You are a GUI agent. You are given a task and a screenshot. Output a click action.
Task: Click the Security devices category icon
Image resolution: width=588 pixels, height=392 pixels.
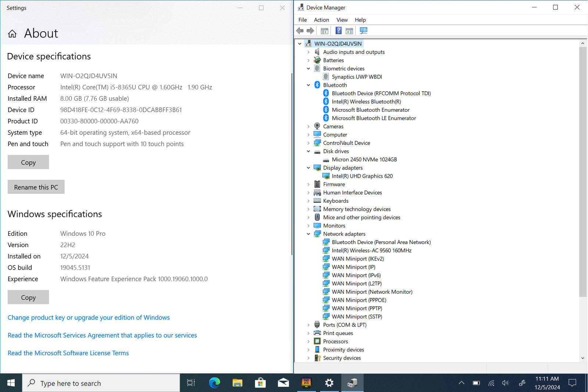click(x=317, y=358)
